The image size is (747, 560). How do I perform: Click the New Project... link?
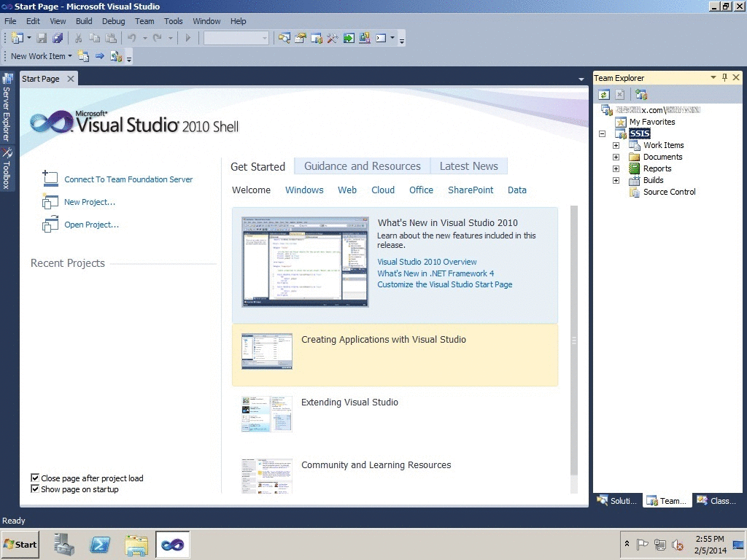pyautogui.click(x=90, y=202)
